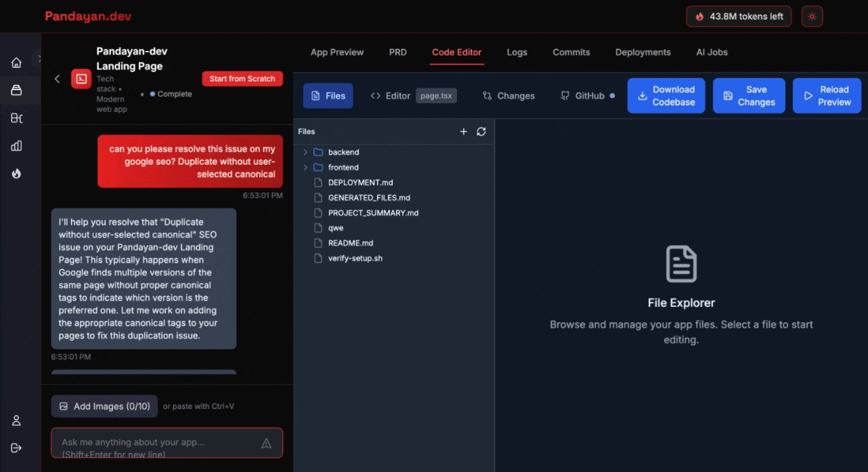This screenshot has width=868, height=472.
Task: Switch to the App Preview tab
Action: (x=337, y=52)
